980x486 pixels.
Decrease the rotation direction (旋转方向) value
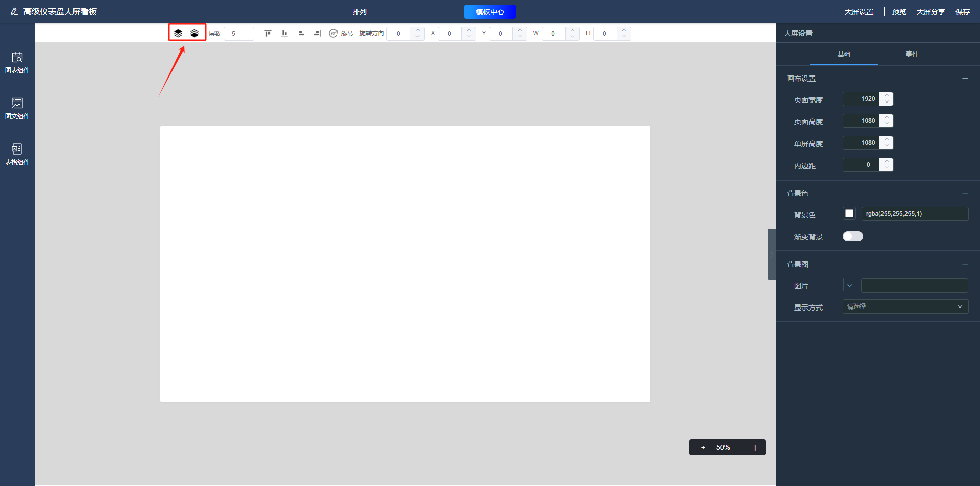(x=418, y=37)
